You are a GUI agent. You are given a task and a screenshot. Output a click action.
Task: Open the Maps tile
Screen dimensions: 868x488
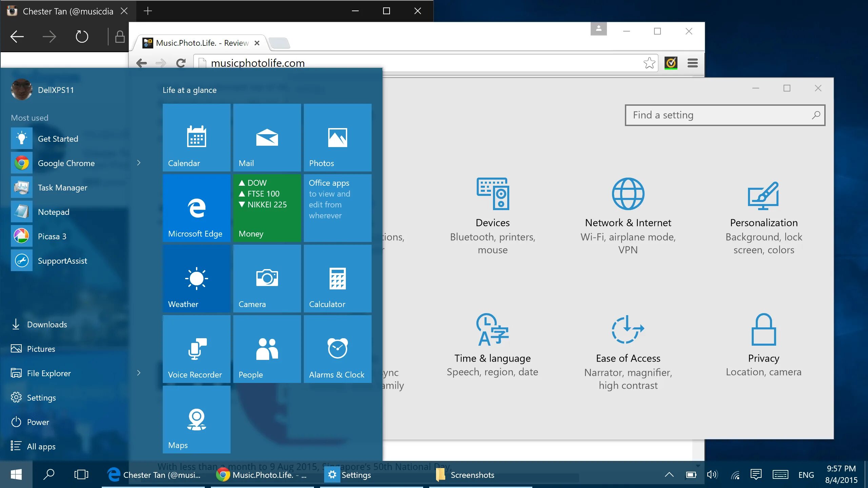pyautogui.click(x=196, y=419)
